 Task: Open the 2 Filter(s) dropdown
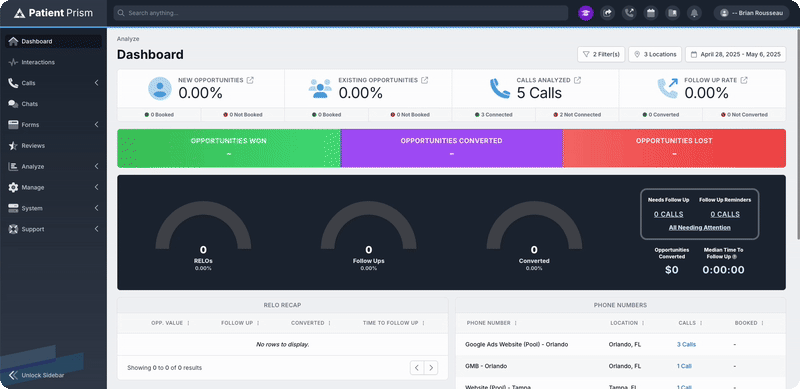601,54
